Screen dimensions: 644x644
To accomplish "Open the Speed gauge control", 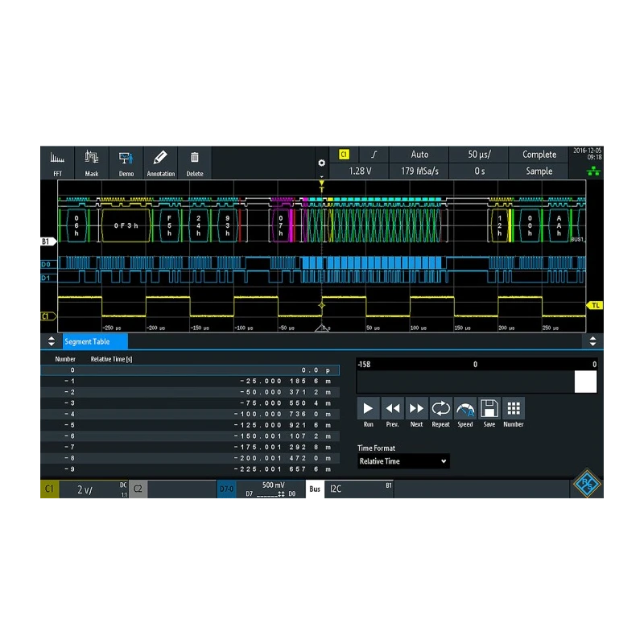I will click(x=465, y=408).
